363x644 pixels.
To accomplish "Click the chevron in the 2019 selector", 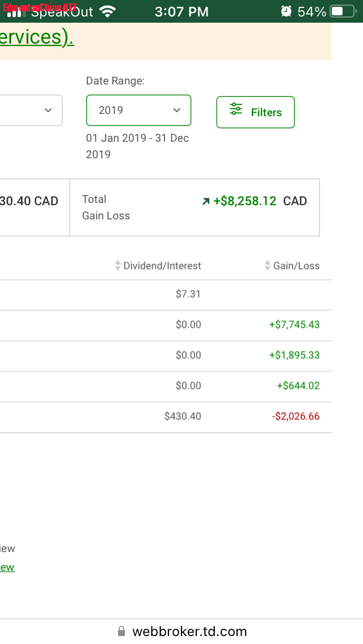I will tap(177, 110).
